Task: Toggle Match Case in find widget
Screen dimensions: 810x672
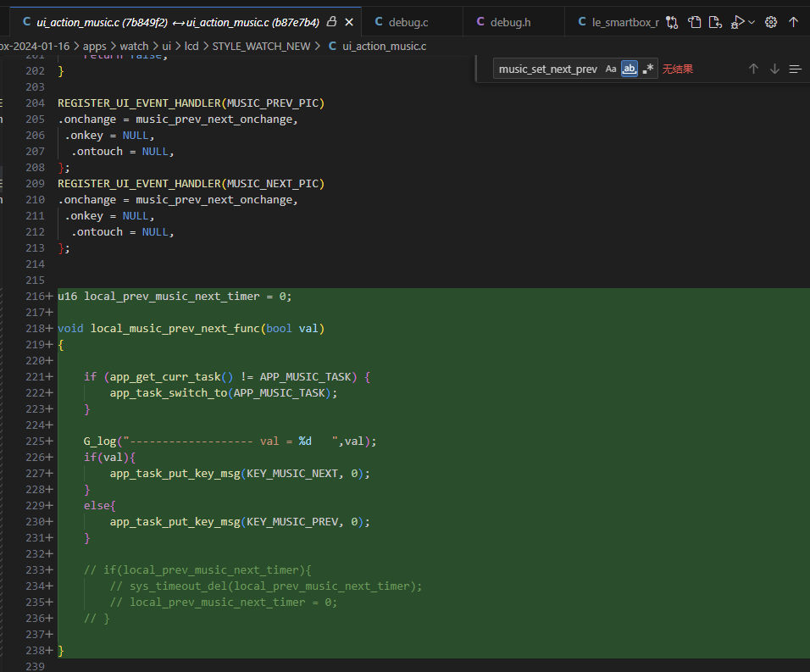Action: click(x=611, y=69)
